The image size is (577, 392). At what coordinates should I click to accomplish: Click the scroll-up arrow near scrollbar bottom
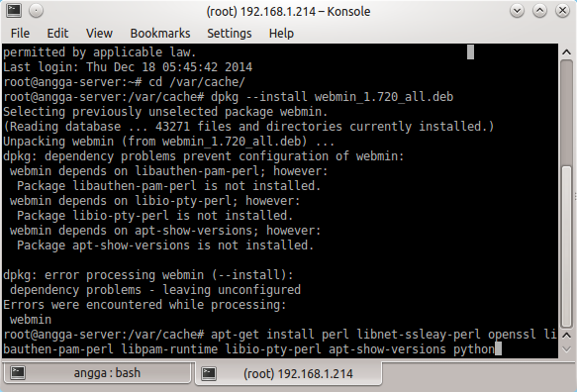click(567, 336)
